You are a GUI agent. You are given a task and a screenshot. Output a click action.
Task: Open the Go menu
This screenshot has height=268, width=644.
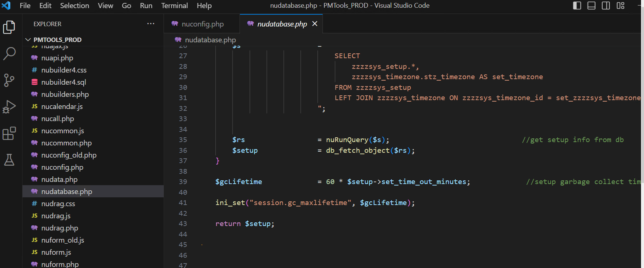[126, 6]
